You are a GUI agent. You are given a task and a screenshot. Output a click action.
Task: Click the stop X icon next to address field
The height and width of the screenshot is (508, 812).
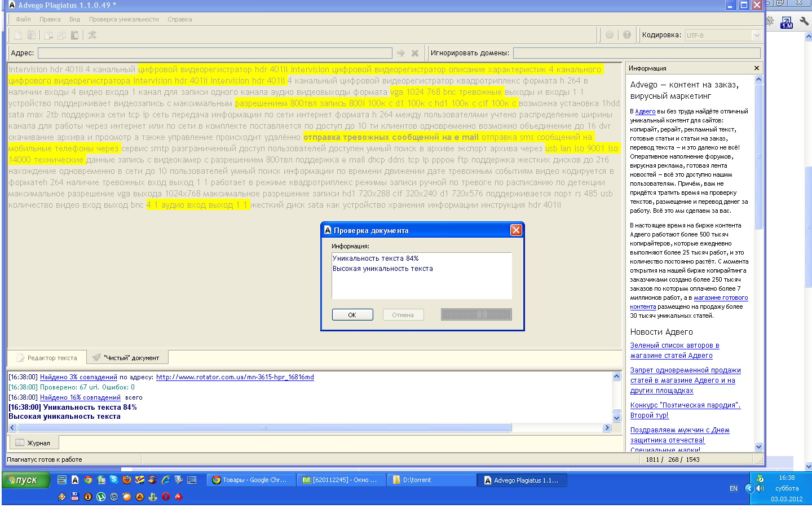point(415,53)
